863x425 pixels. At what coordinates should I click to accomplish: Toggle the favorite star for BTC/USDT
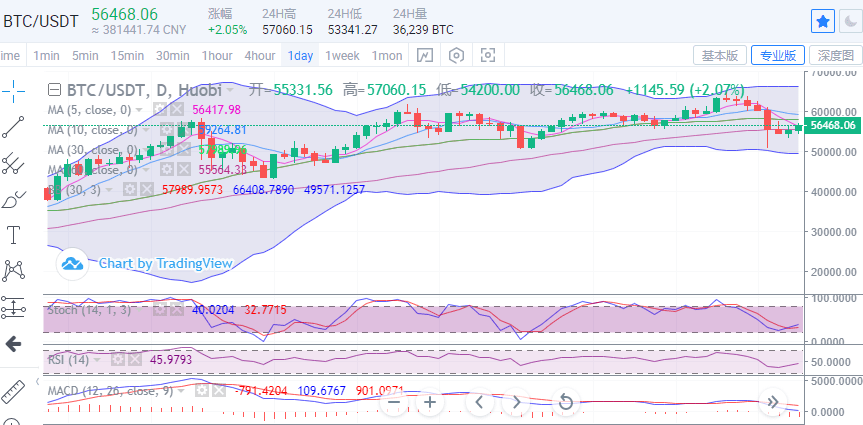pos(821,20)
